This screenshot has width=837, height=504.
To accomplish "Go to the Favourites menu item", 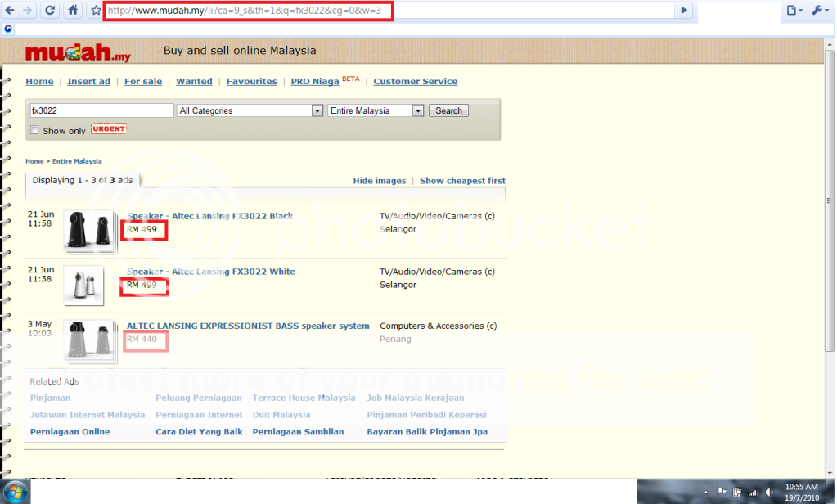I will pos(251,81).
